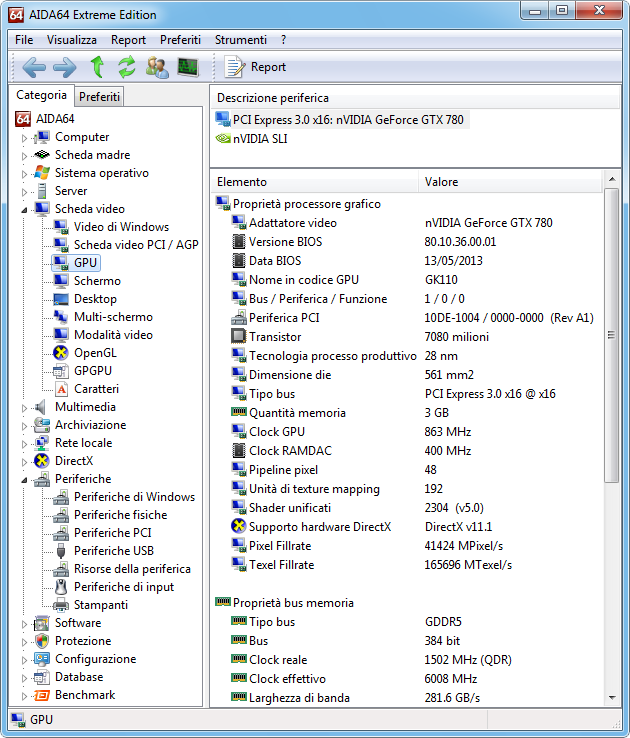Click the Protezione shield icon
Image resolution: width=630 pixels, height=738 pixels.
click(42, 641)
